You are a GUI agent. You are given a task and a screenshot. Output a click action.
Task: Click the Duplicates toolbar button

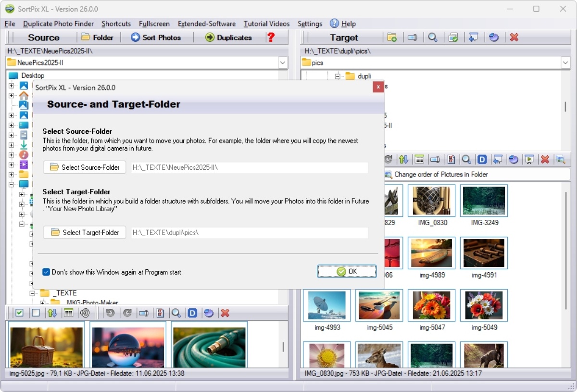tap(229, 38)
